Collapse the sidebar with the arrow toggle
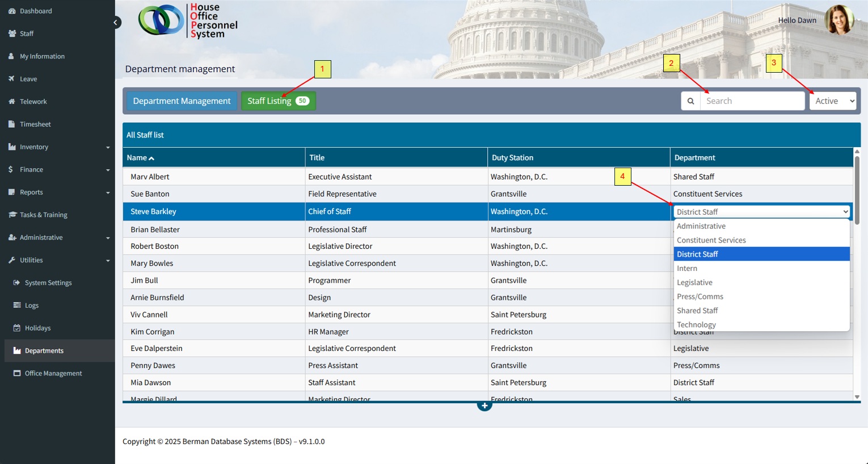The height and width of the screenshot is (464, 868). 116,23
